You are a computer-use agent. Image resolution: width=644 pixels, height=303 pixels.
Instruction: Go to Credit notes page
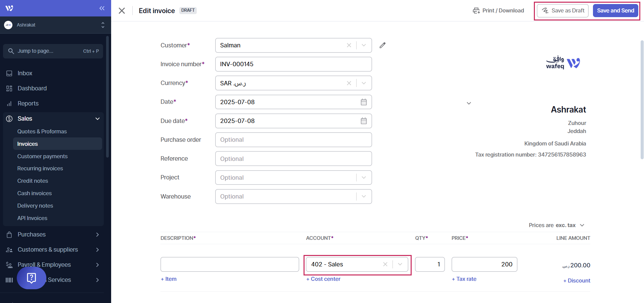coord(33,181)
